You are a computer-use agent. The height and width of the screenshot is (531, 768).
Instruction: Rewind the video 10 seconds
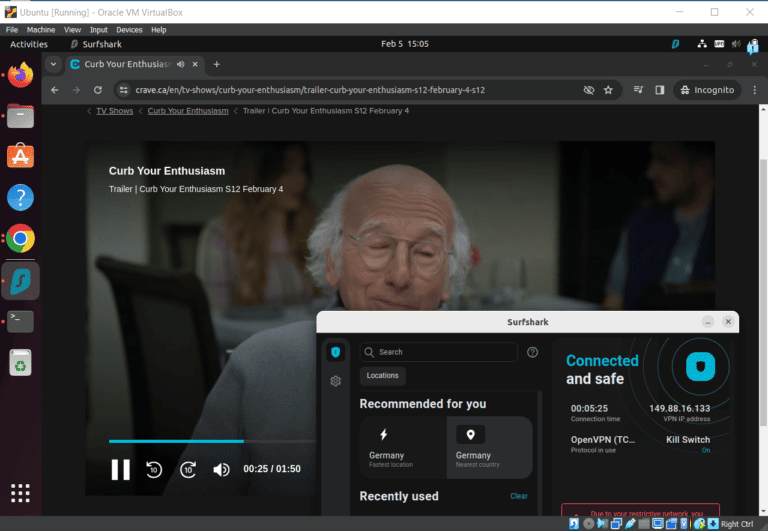pos(154,469)
